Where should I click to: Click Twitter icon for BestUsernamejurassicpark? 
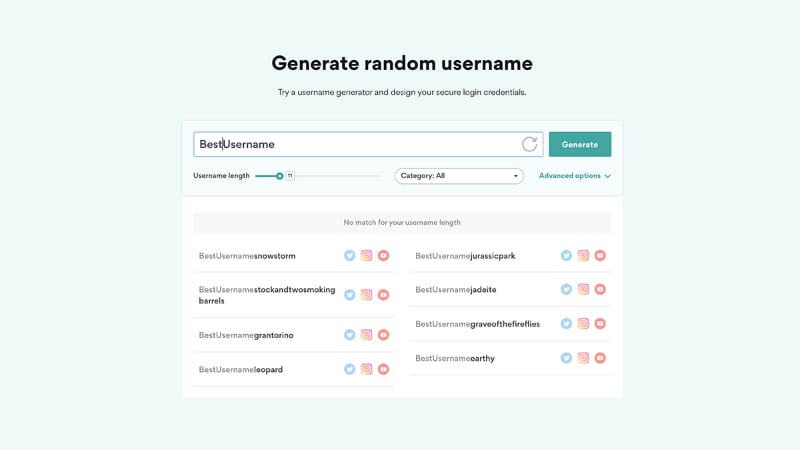pos(566,256)
